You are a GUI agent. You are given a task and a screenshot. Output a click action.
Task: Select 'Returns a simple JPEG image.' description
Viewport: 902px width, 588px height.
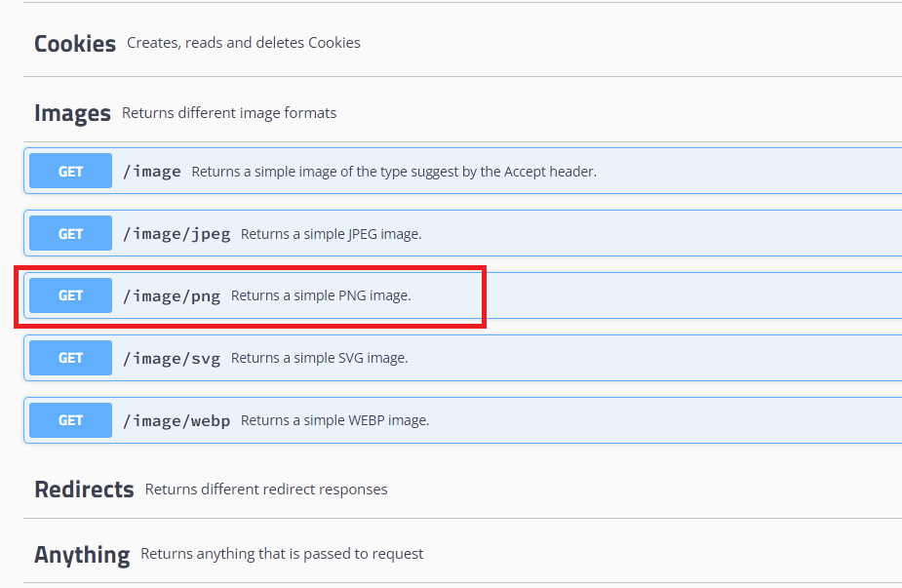[x=332, y=234]
